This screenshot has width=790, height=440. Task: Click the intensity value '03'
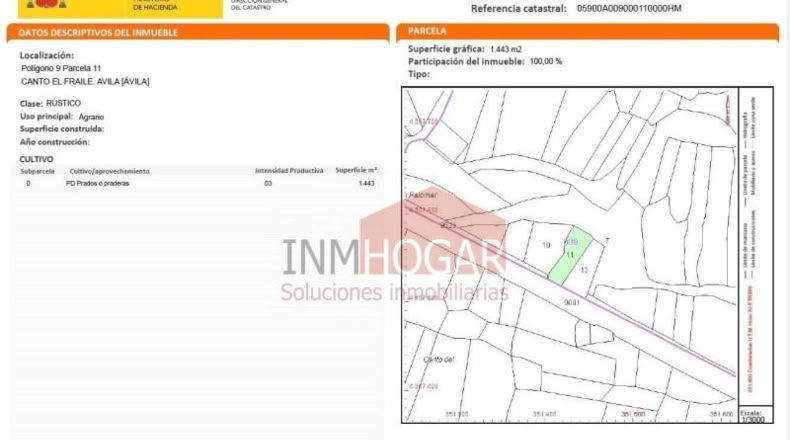click(x=268, y=183)
